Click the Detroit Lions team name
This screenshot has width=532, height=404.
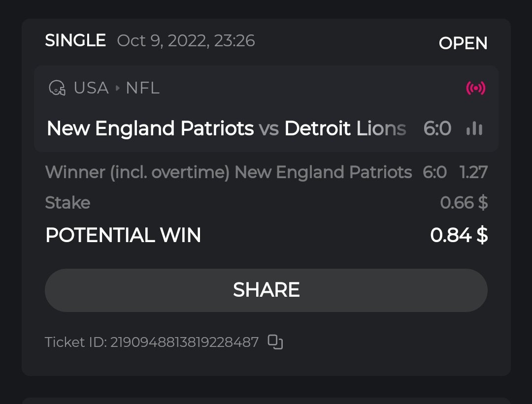(x=345, y=129)
